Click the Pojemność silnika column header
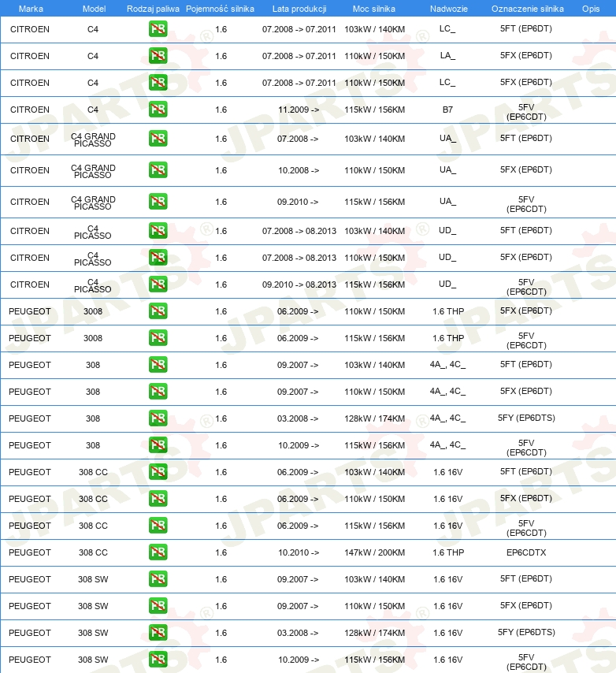This screenshot has width=616, height=673. click(x=220, y=9)
